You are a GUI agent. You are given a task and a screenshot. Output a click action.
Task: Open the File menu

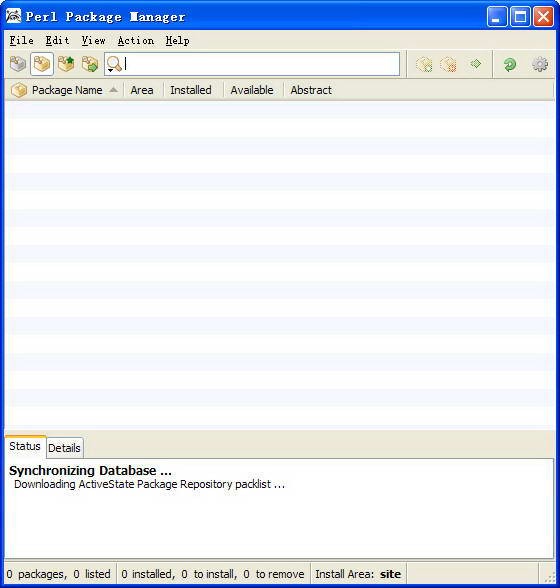tap(21, 40)
